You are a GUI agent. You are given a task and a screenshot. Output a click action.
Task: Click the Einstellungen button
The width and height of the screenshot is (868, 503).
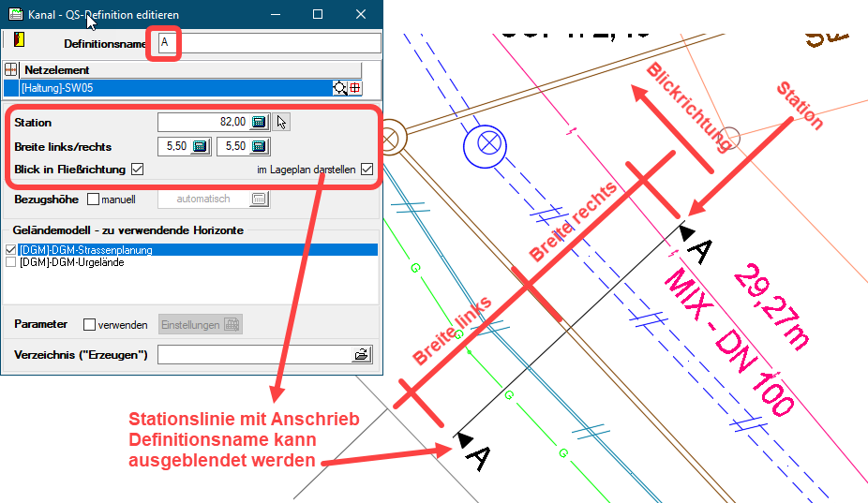coord(200,325)
